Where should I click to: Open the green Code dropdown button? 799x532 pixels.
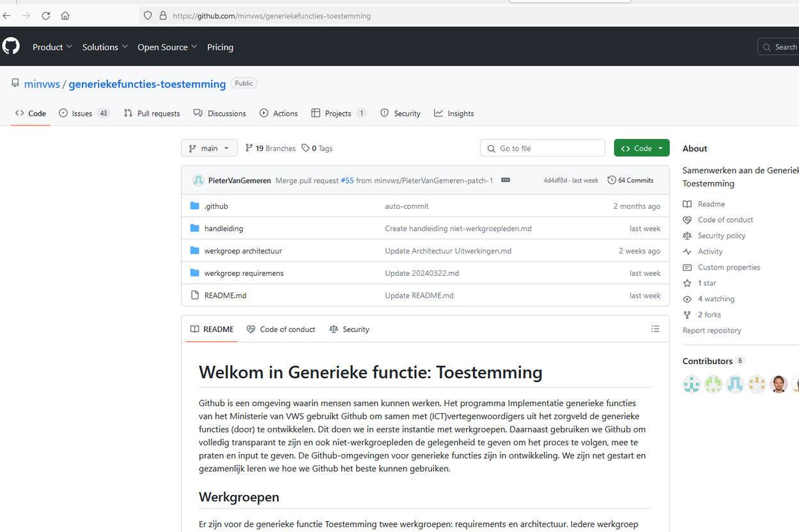tap(642, 148)
